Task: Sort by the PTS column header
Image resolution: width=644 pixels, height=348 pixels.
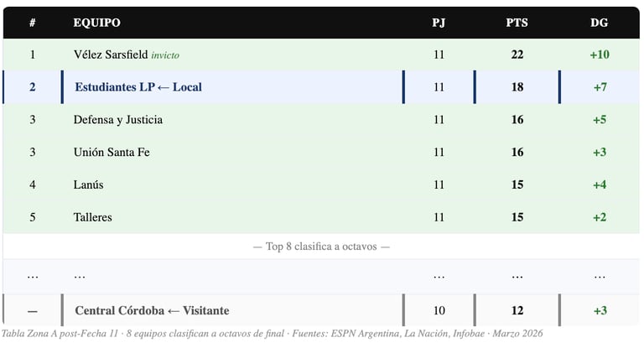Action: (x=517, y=23)
